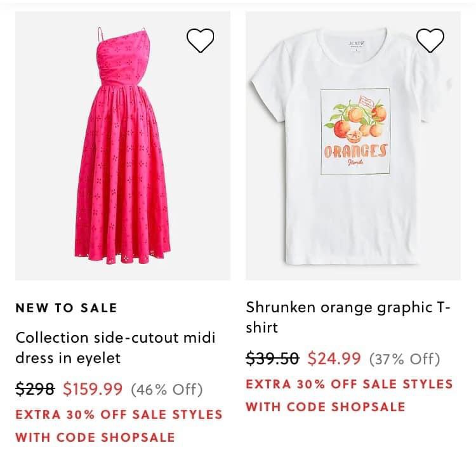Open the Collection side-cutout midi dress title

point(116,347)
